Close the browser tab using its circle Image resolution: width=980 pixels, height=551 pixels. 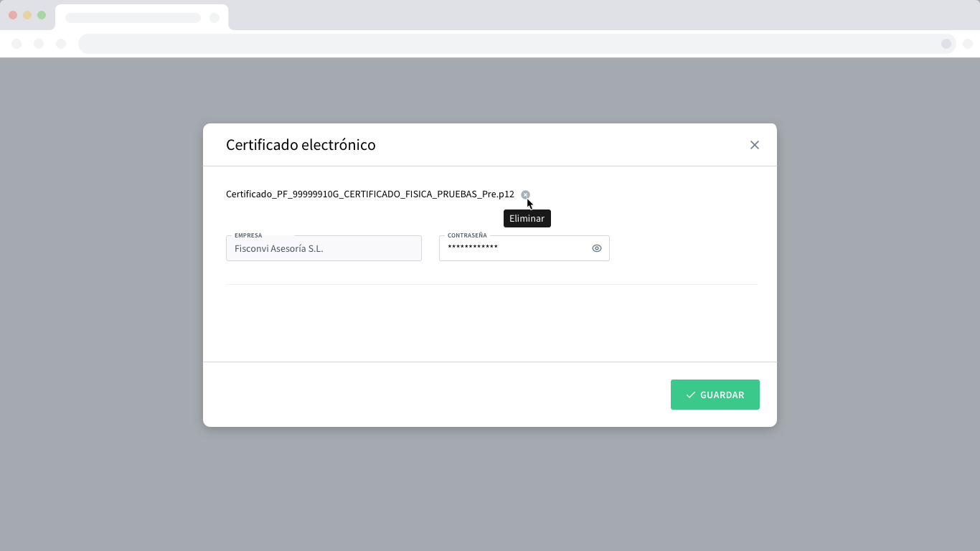pos(215,18)
